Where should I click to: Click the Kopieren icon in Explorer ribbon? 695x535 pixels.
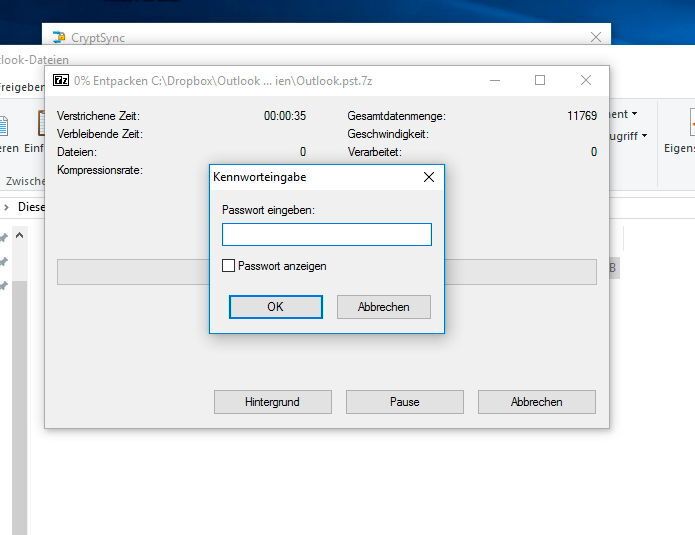tap(4, 125)
